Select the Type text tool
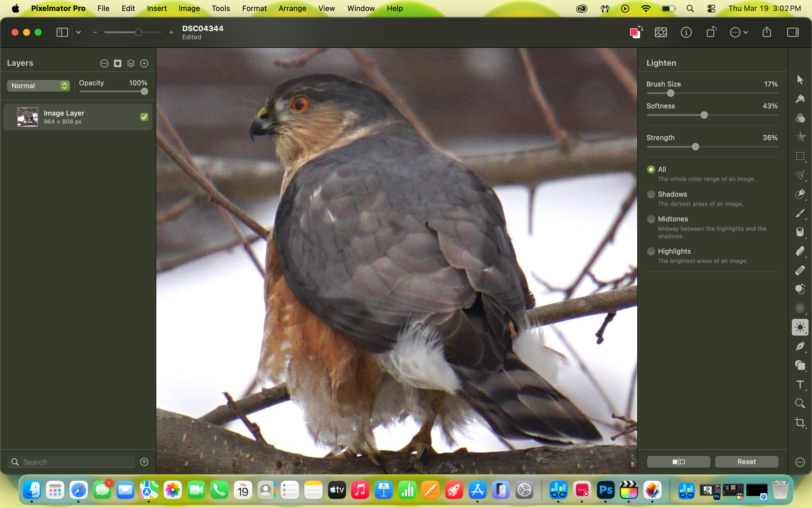The height and width of the screenshot is (508, 812). [800, 384]
